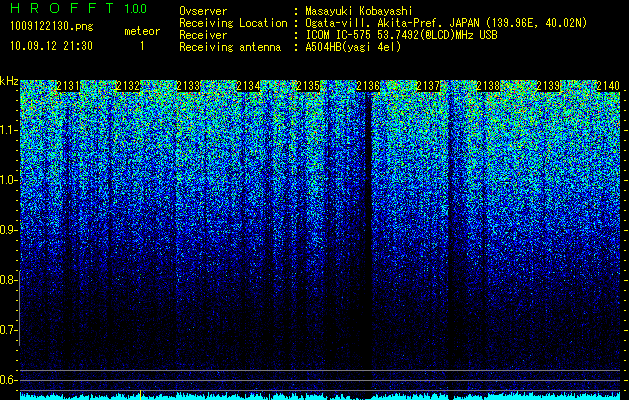Click the 2134 time marker

click(248, 86)
